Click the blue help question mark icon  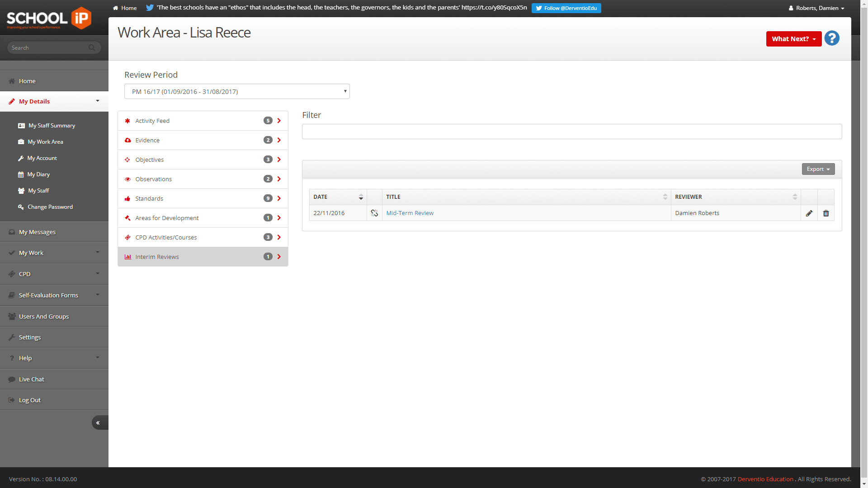point(832,38)
